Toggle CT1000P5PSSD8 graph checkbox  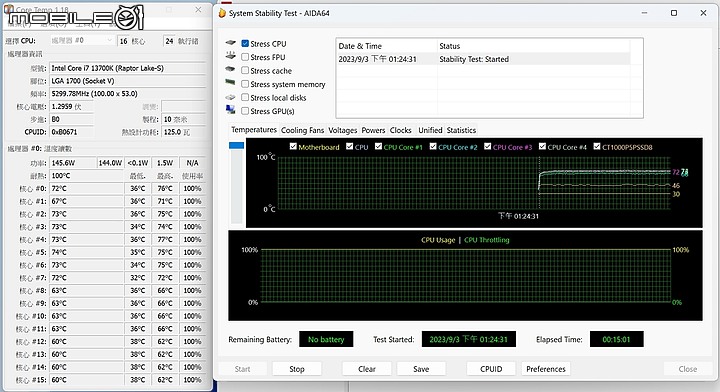597,146
